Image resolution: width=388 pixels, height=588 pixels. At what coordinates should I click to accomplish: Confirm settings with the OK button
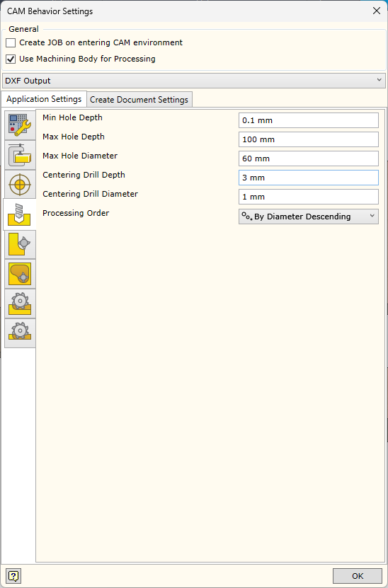[358, 576]
